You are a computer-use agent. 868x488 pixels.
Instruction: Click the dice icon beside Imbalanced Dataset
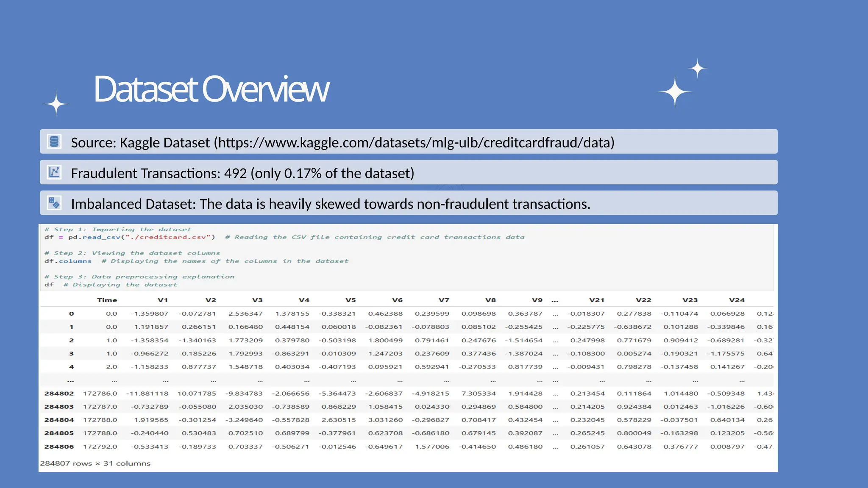54,203
